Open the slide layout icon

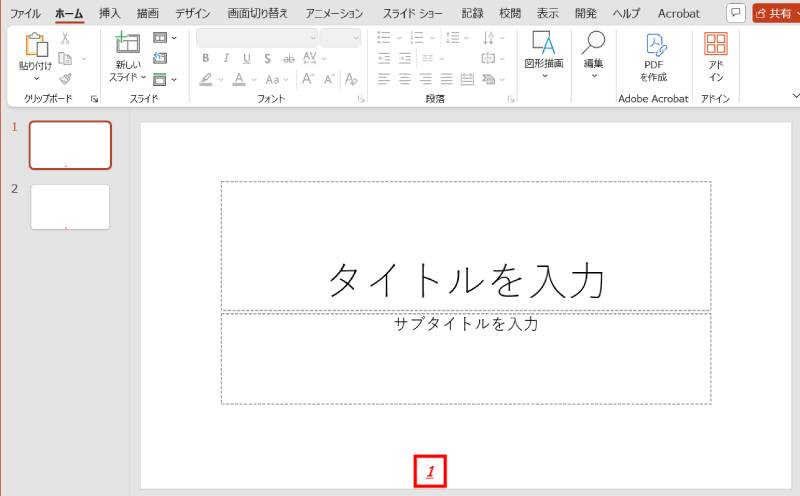pos(160,37)
